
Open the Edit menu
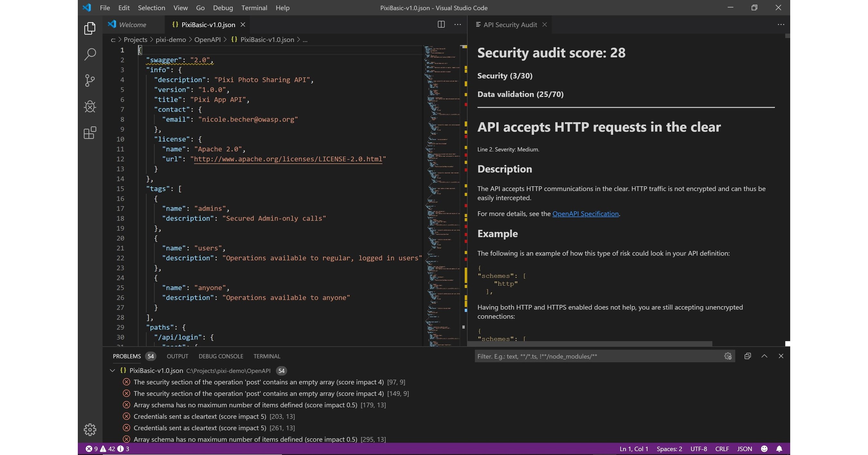pyautogui.click(x=124, y=8)
